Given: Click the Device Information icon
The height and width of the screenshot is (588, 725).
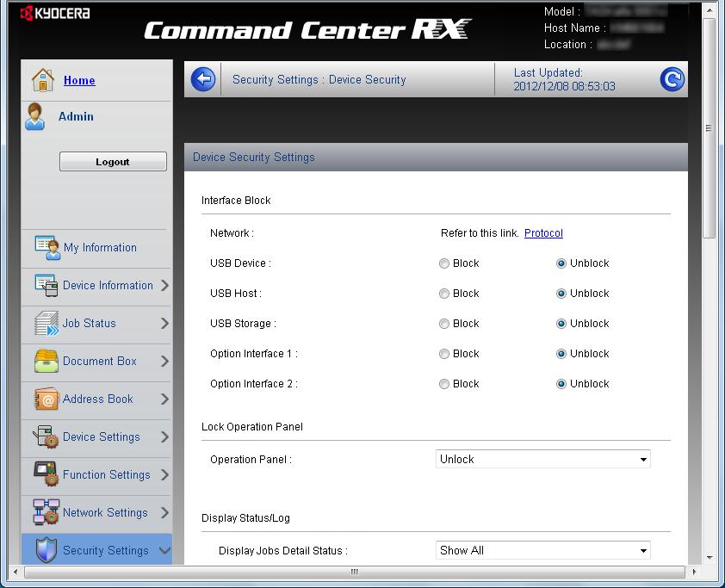Looking at the screenshot, I should point(46,285).
